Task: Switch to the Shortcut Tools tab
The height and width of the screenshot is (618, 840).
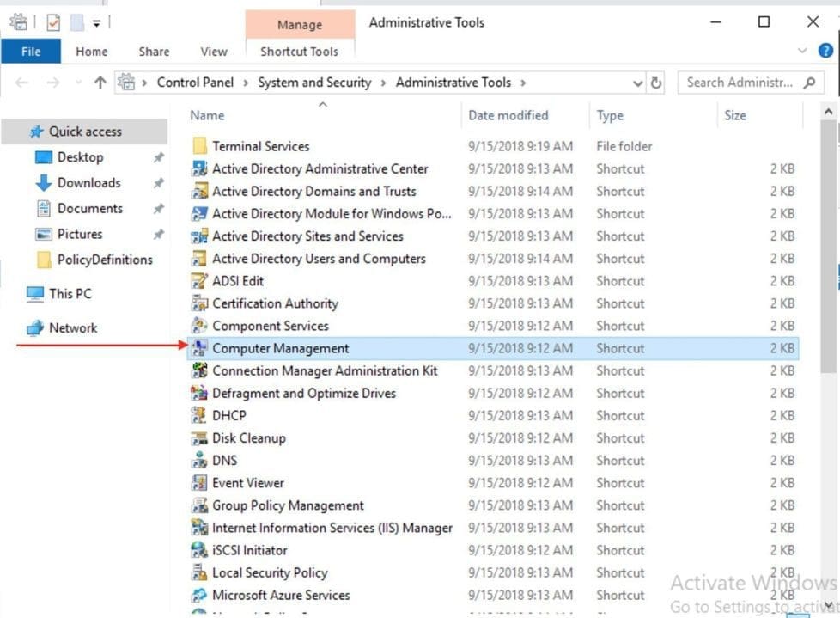Action: click(299, 52)
